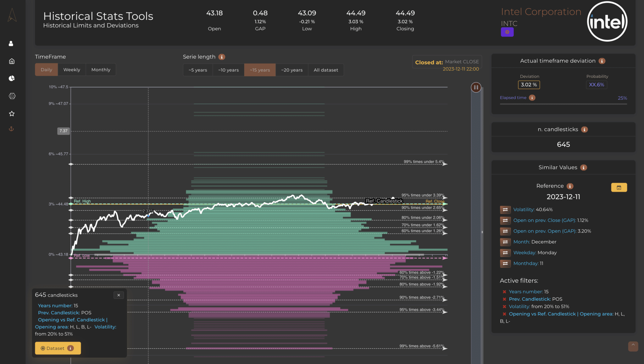Close the 645 candlesticks popup

pyautogui.click(x=119, y=295)
